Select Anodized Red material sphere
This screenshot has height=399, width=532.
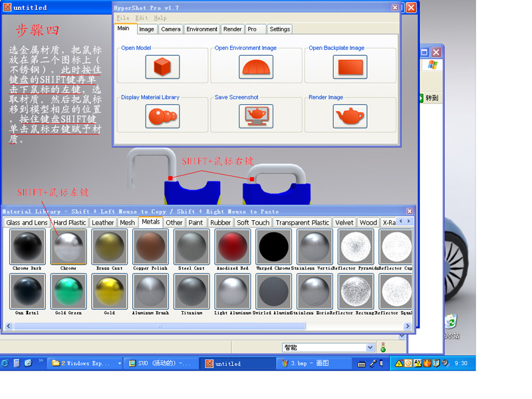[233, 247]
